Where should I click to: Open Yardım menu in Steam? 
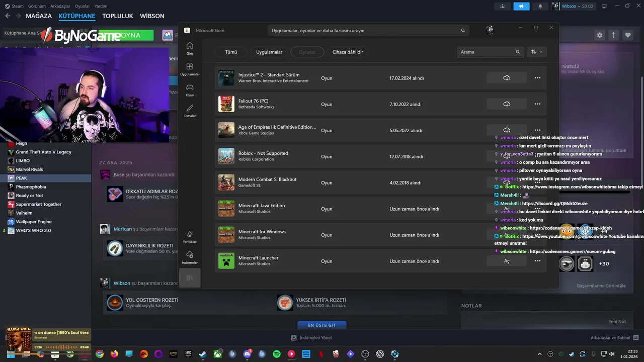click(x=101, y=6)
